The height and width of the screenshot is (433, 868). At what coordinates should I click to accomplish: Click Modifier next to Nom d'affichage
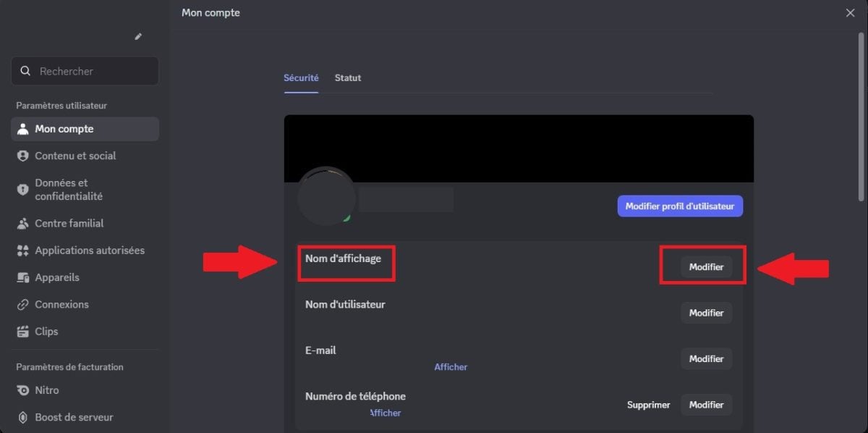(705, 266)
